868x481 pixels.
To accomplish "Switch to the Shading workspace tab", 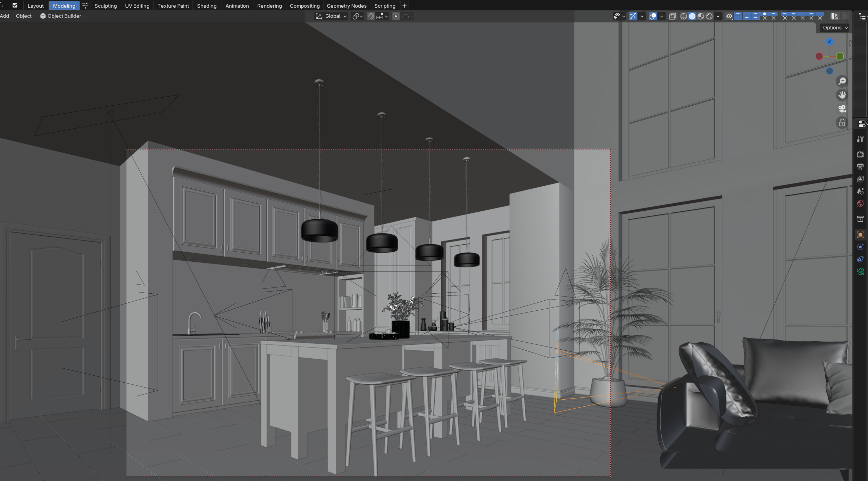I will (x=207, y=6).
